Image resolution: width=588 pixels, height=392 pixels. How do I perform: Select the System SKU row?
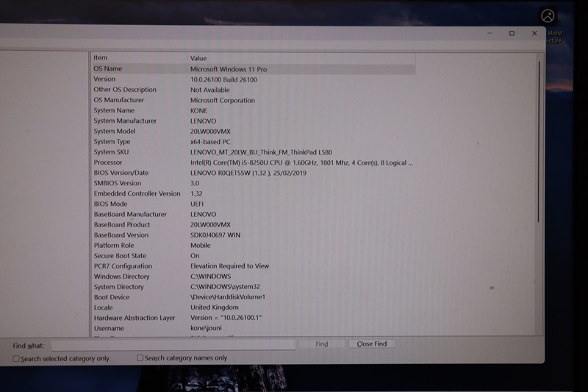pos(253,152)
